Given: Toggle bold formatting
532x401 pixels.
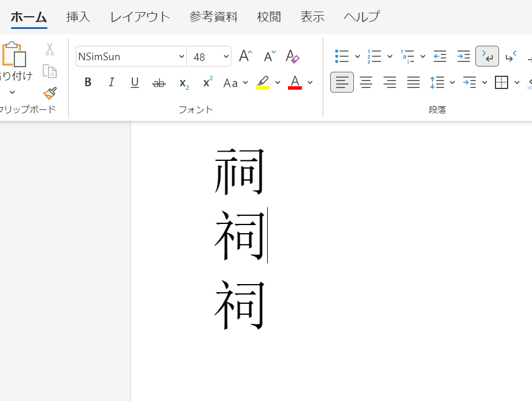Looking at the screenshot, I should tap(88, 82).
